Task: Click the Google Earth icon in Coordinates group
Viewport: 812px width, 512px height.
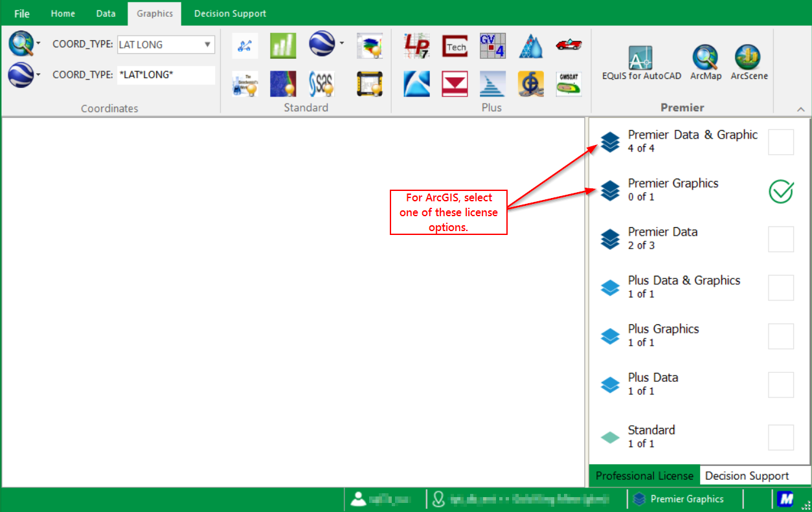Action: [x=20, y=74]
